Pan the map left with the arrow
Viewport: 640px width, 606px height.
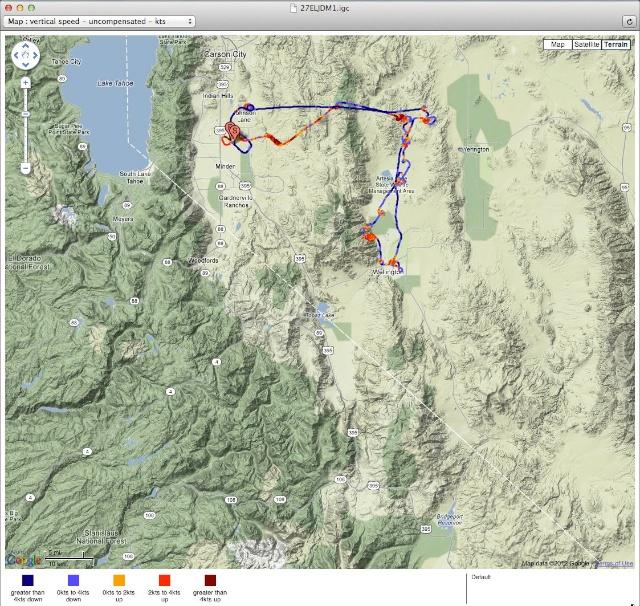pyautogui.click(x=17, y=55)
